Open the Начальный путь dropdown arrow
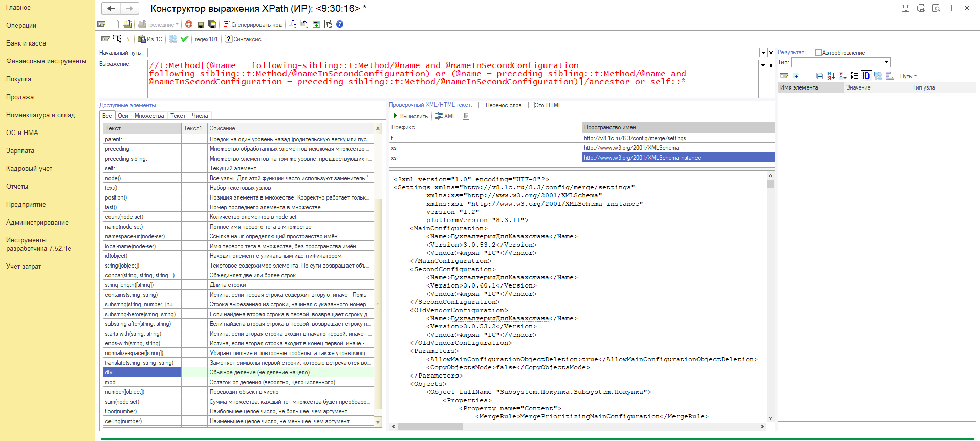Image resolution: width=980 pixels, height=441 pixels. 763,52
